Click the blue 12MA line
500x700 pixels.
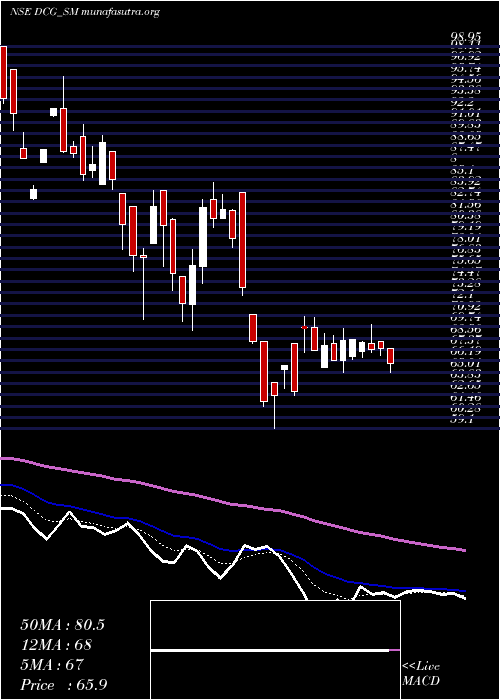coord(232,549)
